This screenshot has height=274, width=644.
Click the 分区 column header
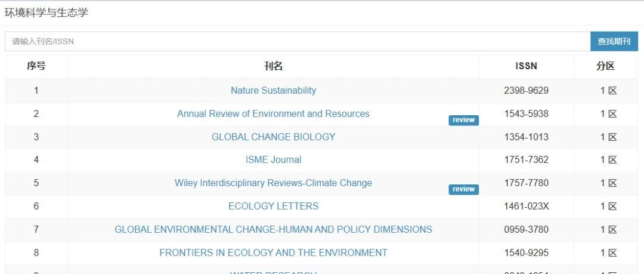pos(605,66)
